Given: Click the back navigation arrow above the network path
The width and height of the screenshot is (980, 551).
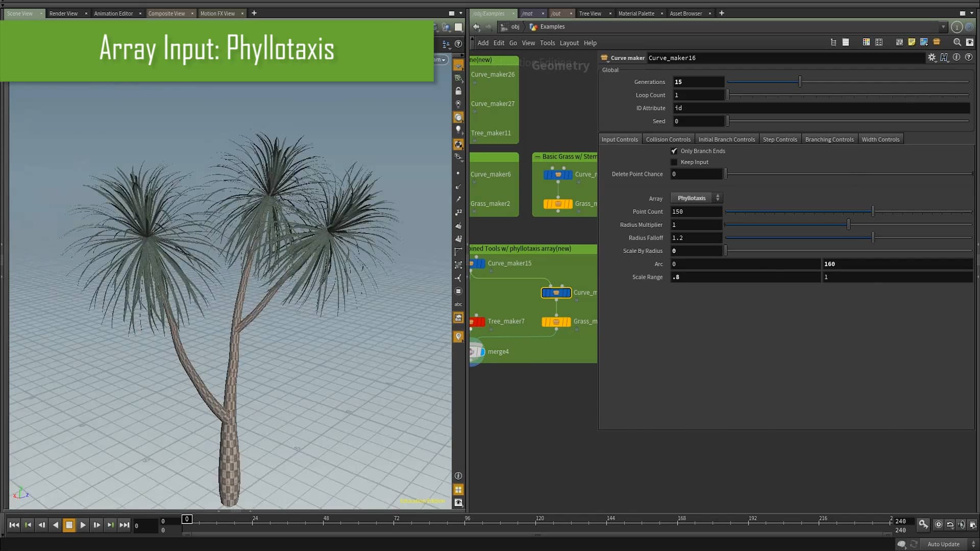Looking at the screenshot, I should click(476, 27).
